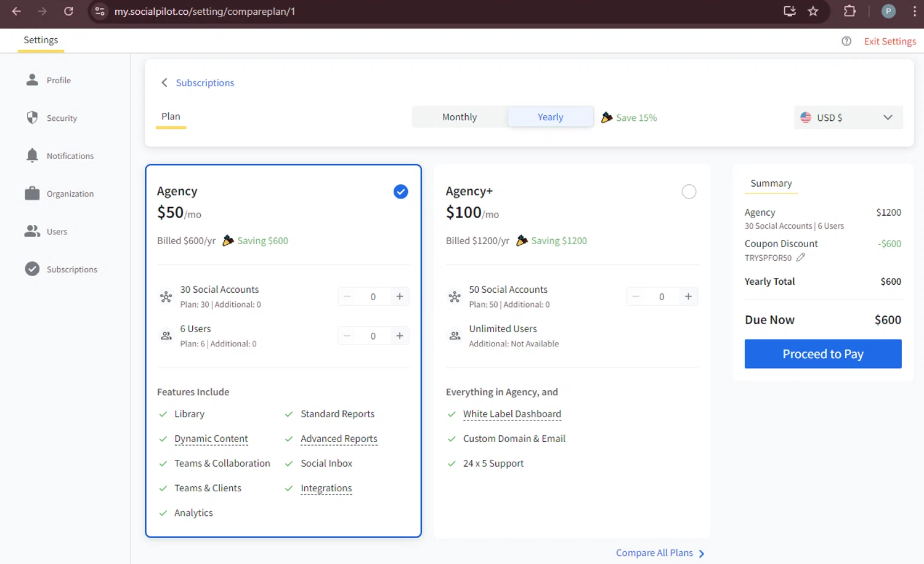Image resolution: width=924 pixels, height=564 pixels.
Task: Click the back chevron beside Subscriptions
Action: [x=164, y=83]
